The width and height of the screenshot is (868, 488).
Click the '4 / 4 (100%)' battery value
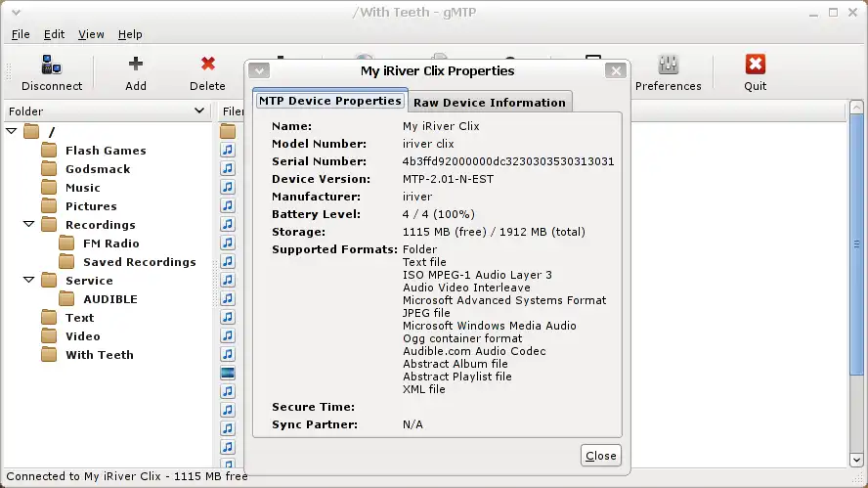(x=439, y=214)
